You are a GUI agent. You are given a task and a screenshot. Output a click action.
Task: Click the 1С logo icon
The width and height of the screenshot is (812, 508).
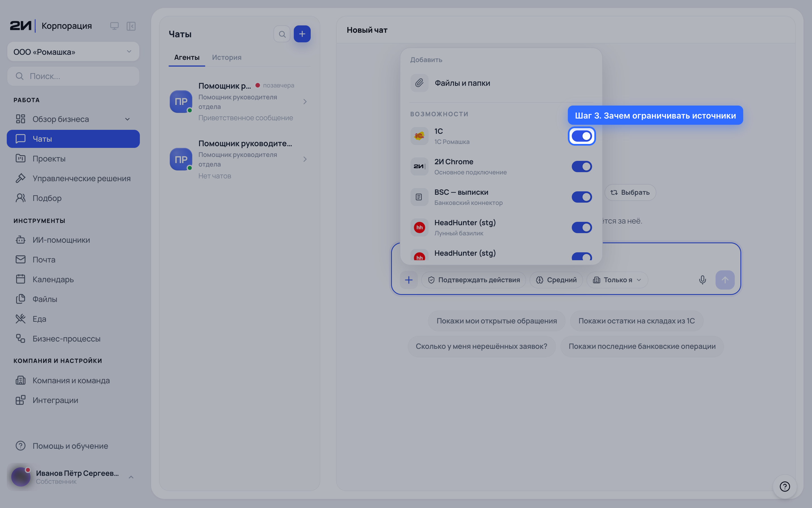pos(420,136)
